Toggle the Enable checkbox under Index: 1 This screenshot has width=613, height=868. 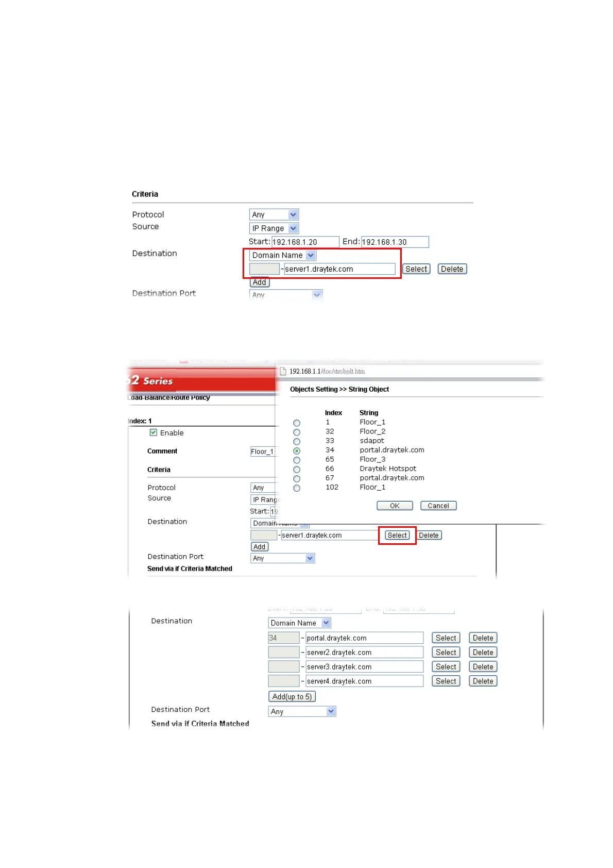pyautogui.click(x=154, y=432)
